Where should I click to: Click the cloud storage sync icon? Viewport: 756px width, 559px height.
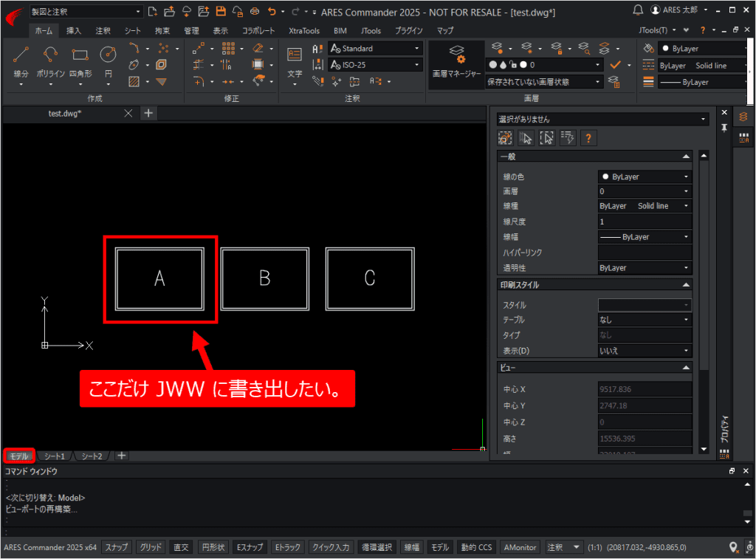click(x=186, y=12)
